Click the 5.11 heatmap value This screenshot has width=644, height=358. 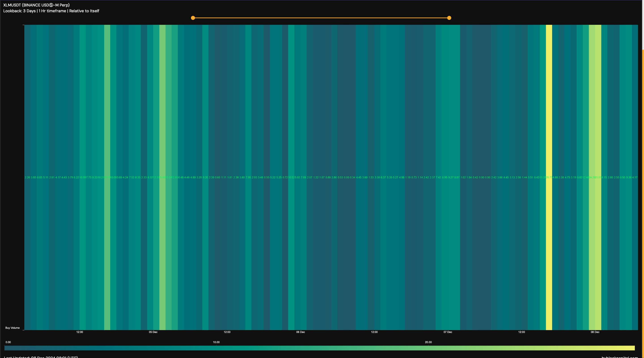(46, 177)
